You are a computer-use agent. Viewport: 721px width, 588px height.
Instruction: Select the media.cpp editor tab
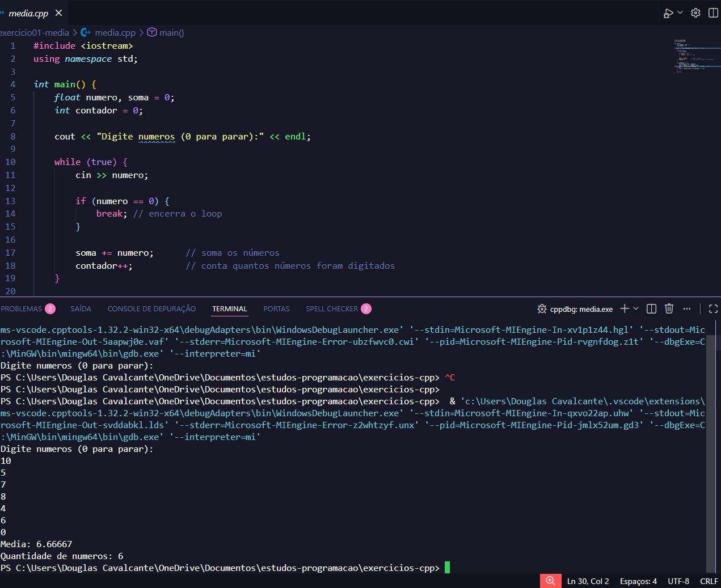(x=28, y=13)
